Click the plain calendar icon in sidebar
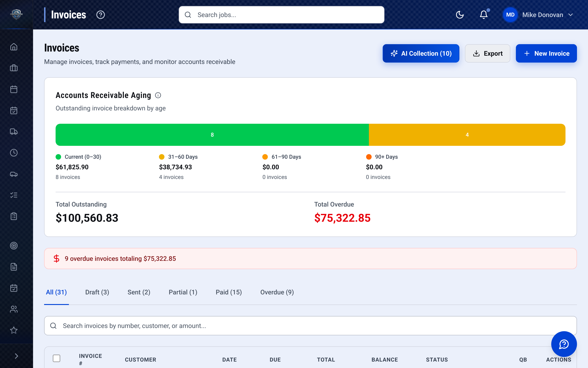This screenshot has width=588, height=368. pyautogui.click(x=14, y=89)
